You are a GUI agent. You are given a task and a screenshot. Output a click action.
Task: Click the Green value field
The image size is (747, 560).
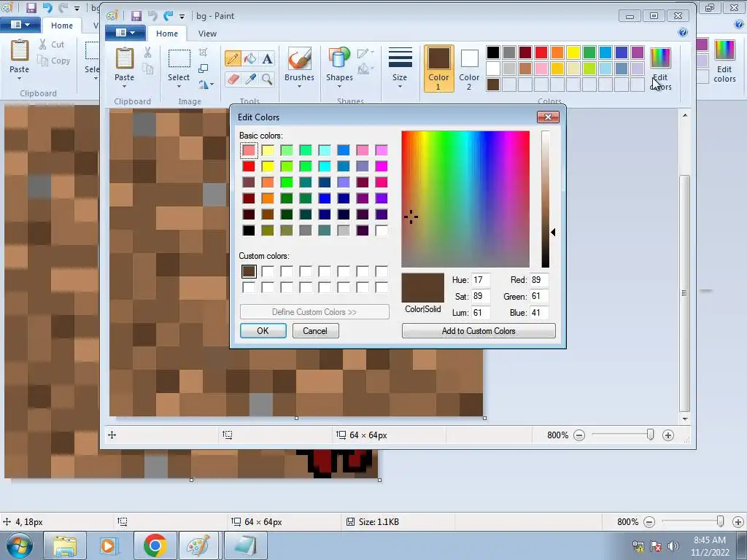click(539, 296)
